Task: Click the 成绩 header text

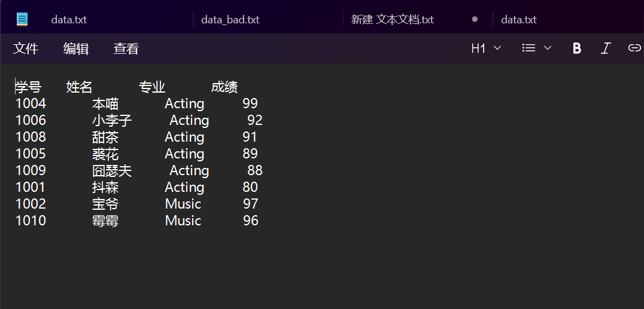Action: pos(224,87)
